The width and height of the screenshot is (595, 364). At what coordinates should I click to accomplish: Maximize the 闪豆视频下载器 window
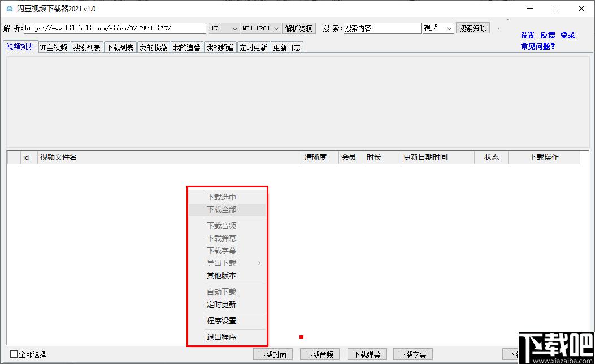point(555,8)
